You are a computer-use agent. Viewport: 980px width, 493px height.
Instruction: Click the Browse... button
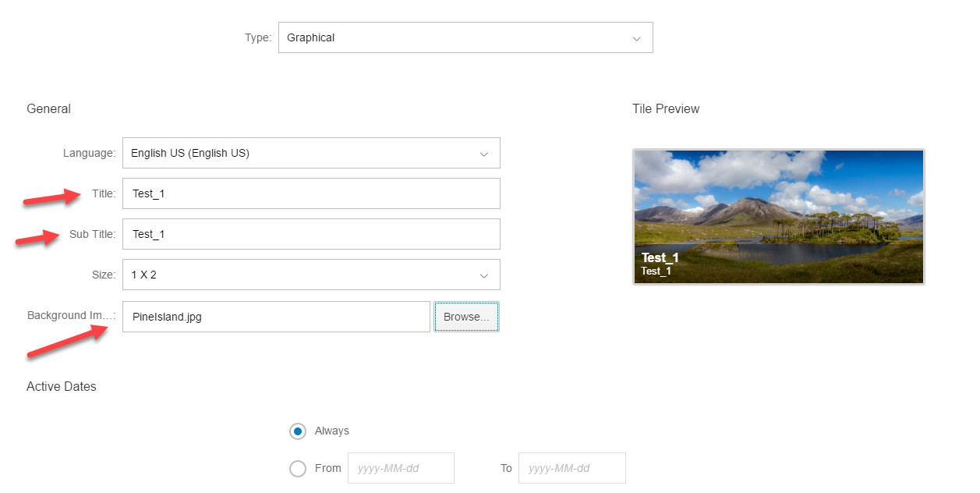466,317
